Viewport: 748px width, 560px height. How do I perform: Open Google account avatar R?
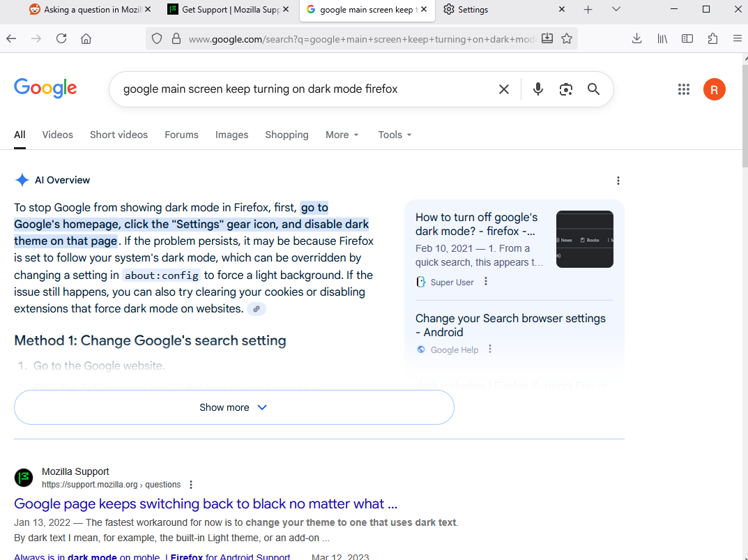click(714, 89)
